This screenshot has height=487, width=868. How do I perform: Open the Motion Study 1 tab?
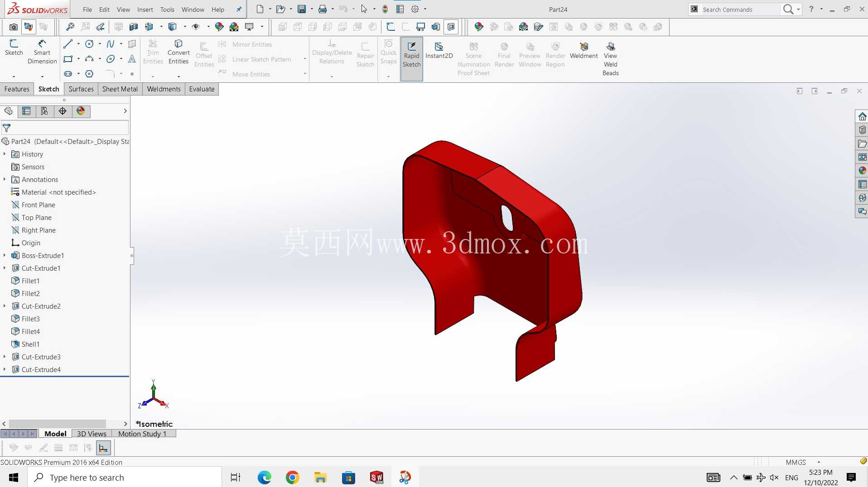click(x=142, y=434)
